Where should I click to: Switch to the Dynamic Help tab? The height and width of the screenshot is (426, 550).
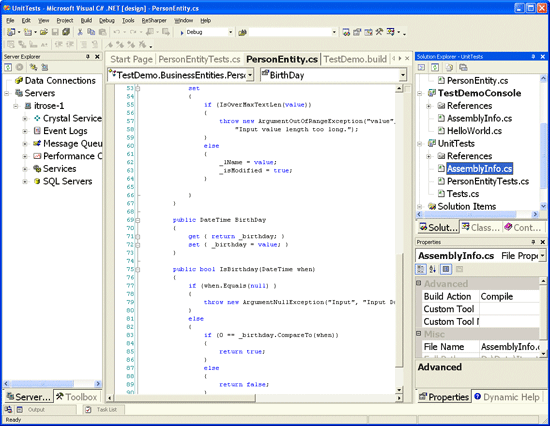(508, 397)
